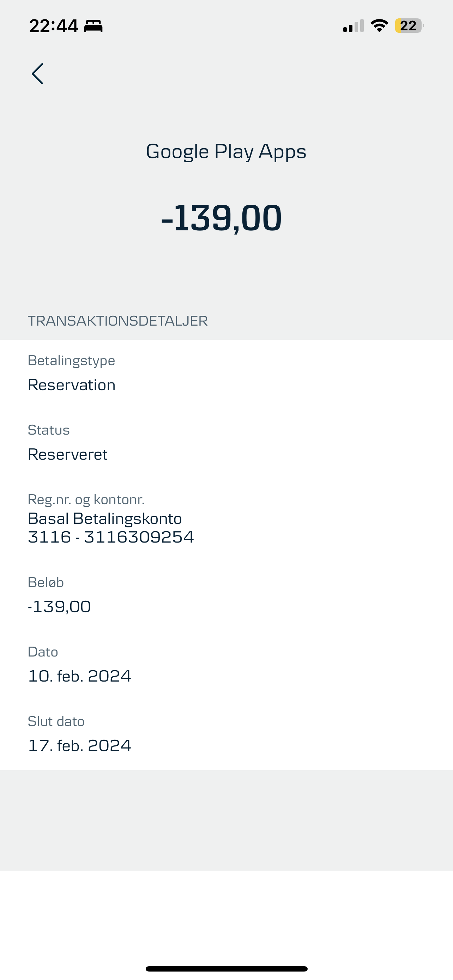Tap the home indicator bar
Viewport: 453px width, 980px height.
point(226,969)
